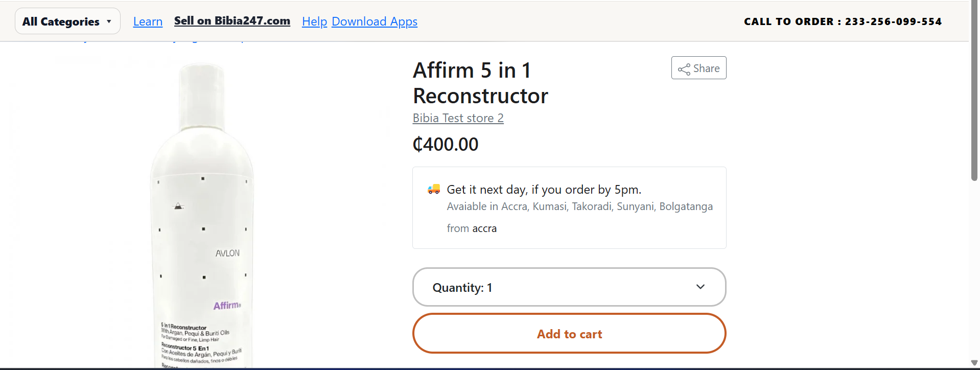Open the Sell on Bibia247.com page
The height and width of the screenshot is (370, 980).
[x=232, y=21]
